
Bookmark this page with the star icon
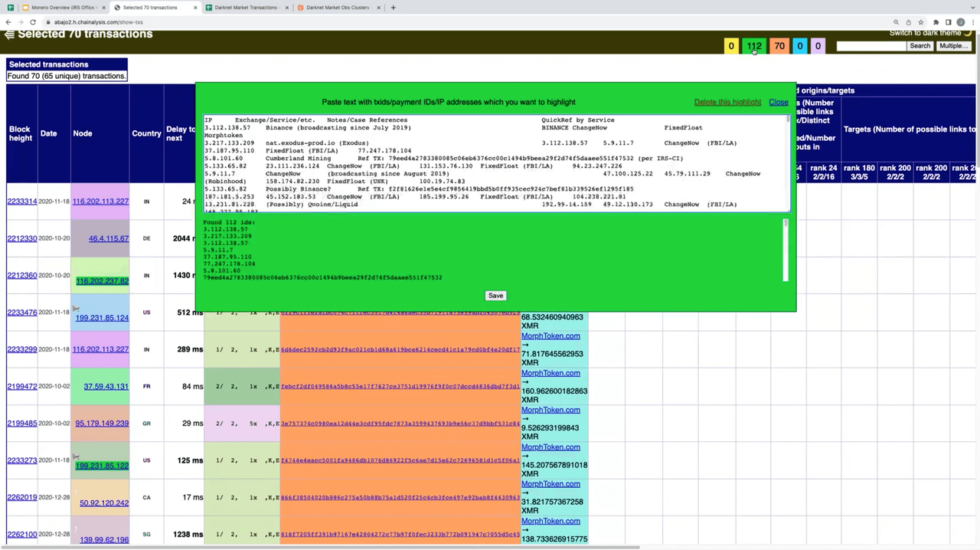pos(922,22)
